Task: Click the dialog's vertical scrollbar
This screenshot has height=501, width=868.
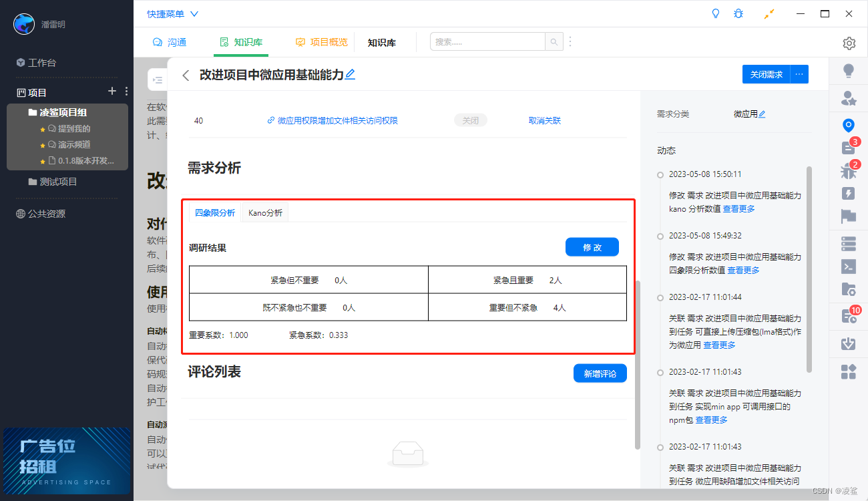Action: [x=637, y=364]
